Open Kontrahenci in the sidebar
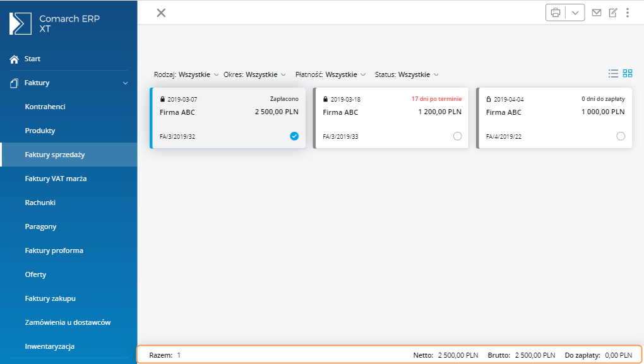The height and width of the screenshot is (364, 644). click(x=45, y=107)
